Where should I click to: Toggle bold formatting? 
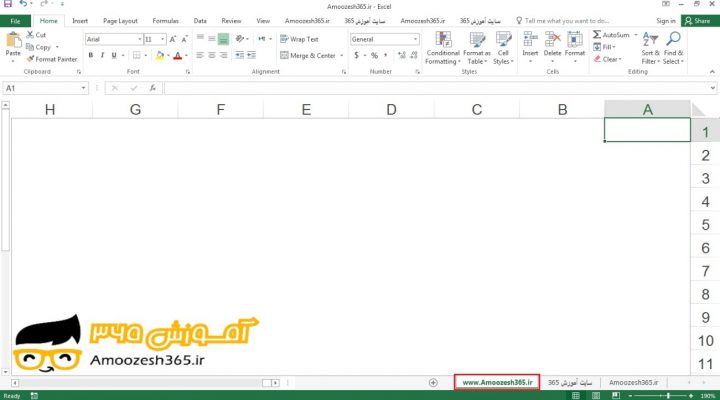click(91, 55)
